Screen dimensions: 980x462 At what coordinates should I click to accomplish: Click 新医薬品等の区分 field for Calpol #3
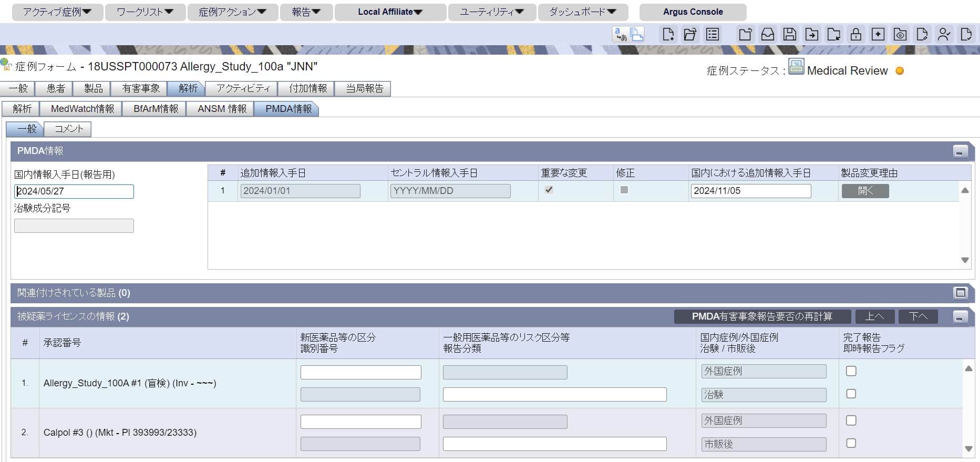361,422
